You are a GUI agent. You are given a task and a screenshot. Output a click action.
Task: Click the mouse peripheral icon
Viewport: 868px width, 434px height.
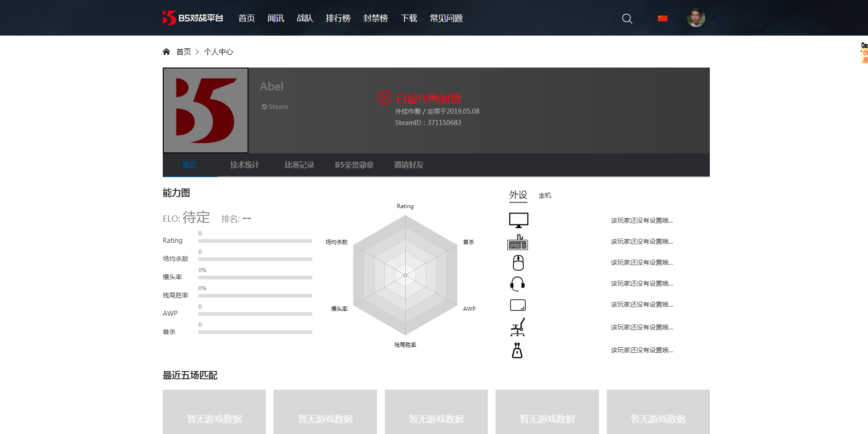tap(518, 263)
